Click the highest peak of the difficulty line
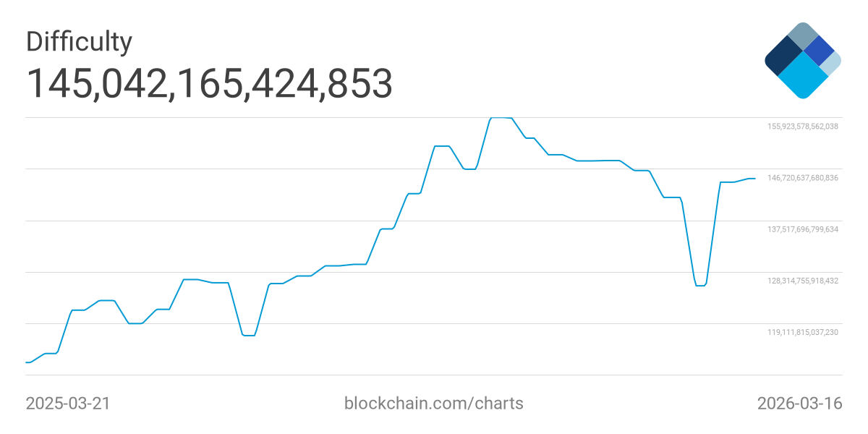Viewport: 868px width, 434px height. click(x=501, y=117)
